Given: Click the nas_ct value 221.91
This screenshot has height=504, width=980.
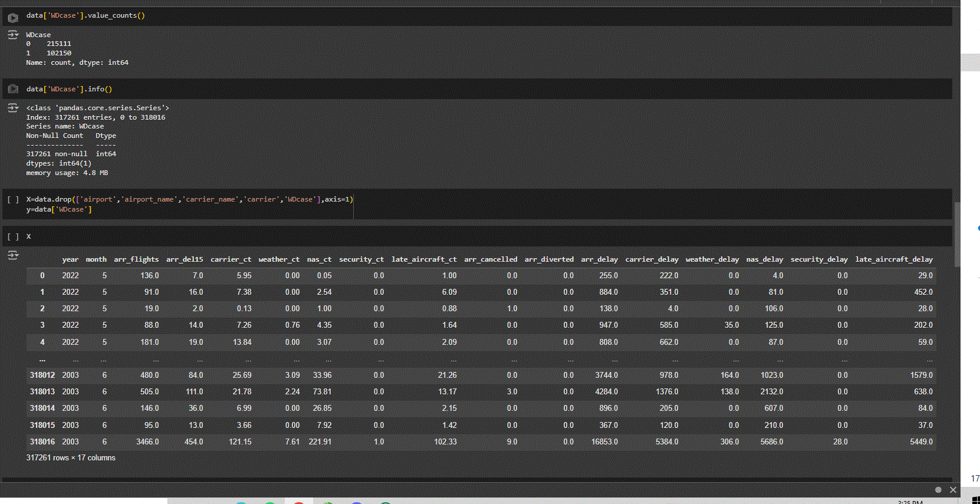Looking at the screenshot, I should point(320,442).
